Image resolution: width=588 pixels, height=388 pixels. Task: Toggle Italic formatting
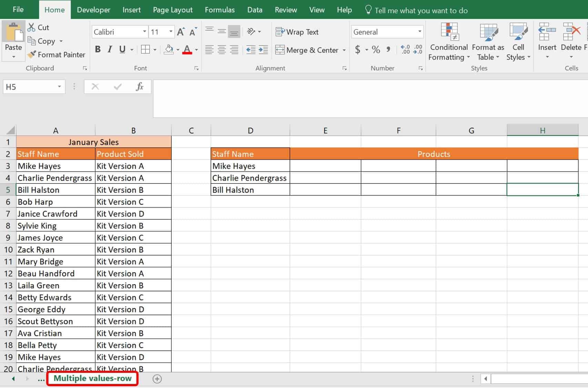(x=110, y=50)
